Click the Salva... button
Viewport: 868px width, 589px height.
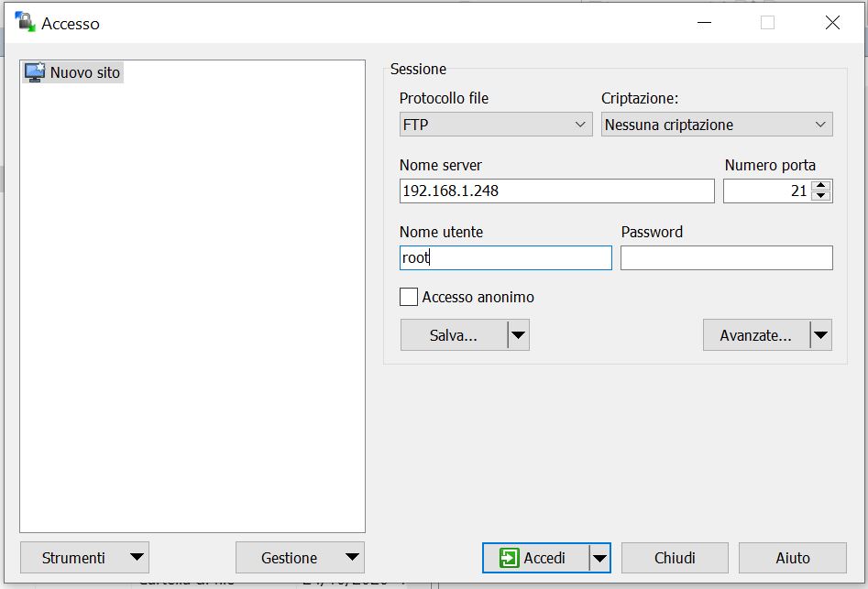(x=454, y=335)
